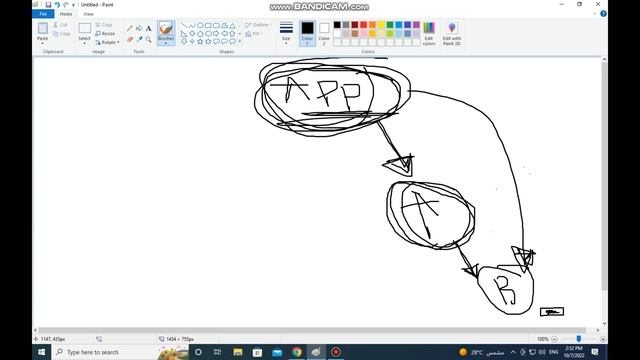The width and height of the screenshot is (640, 360).
Task: Click the Select rectangle icon
Action: (84, 28)
